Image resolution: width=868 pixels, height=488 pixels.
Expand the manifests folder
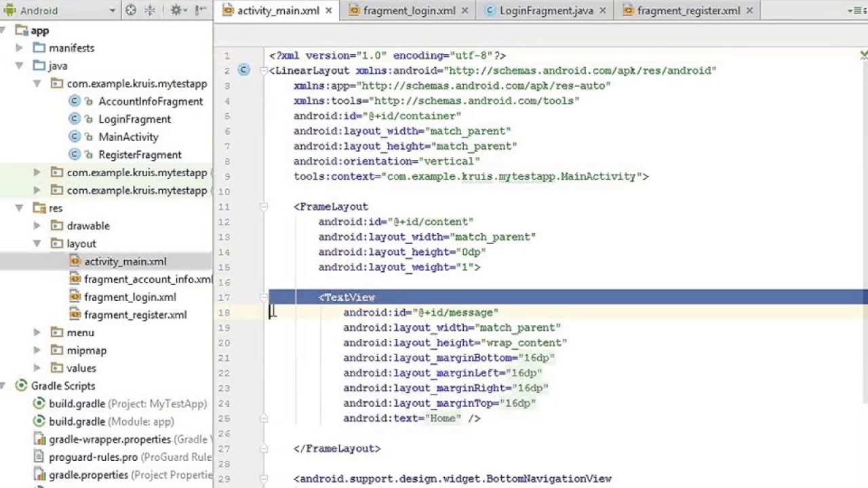click(x=20, y=48)
